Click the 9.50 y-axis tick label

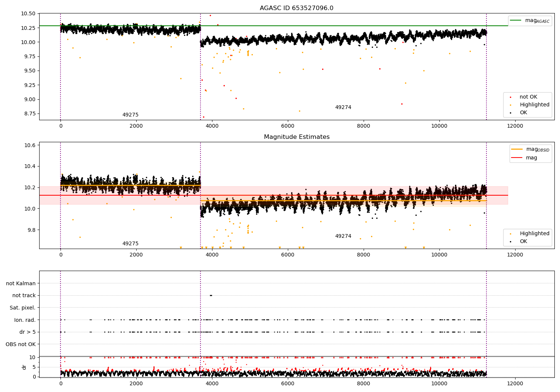(x=30, y=71)
